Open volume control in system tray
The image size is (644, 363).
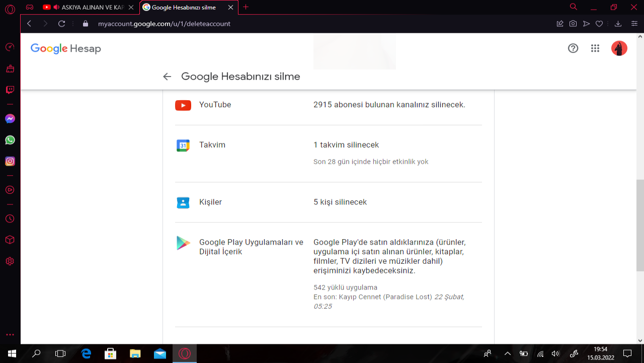point(555,353)
